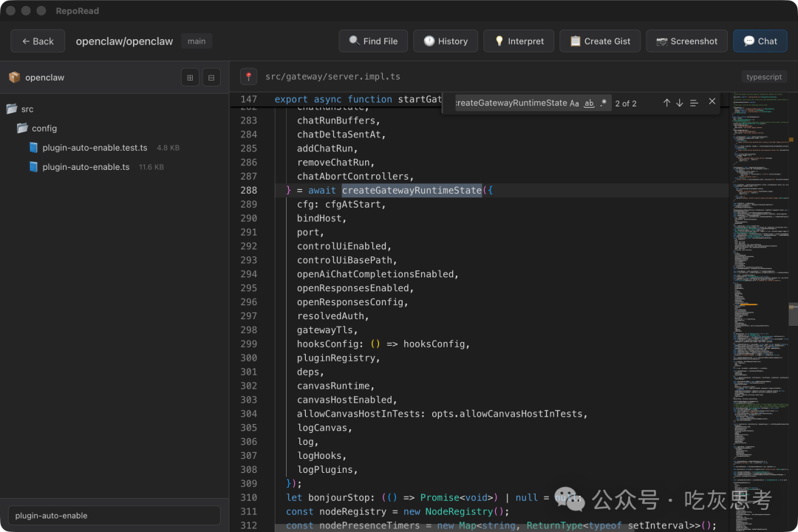This screenshot has width=798, height=532.
Task: Click the pin icon beside the file path
Action: 248,77
